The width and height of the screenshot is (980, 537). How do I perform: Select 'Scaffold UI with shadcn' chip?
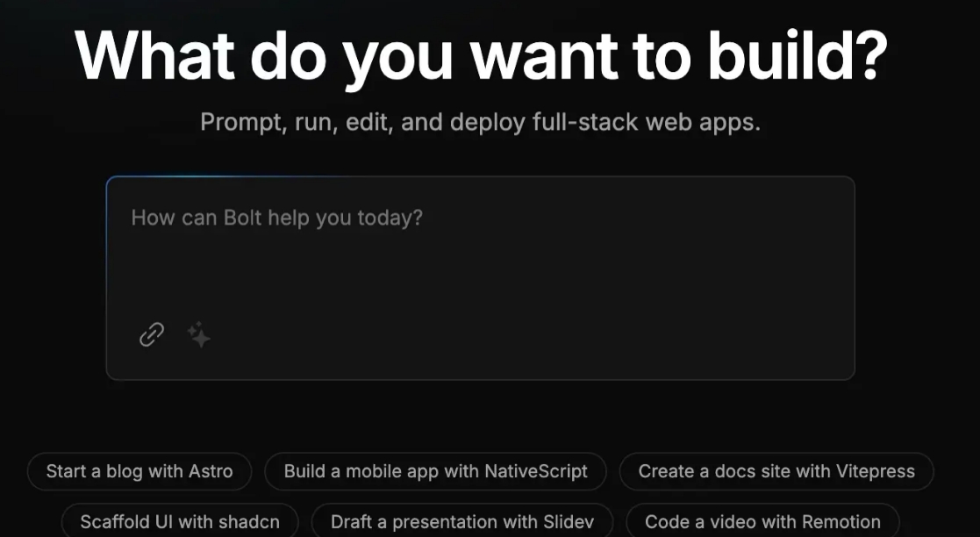180,521
